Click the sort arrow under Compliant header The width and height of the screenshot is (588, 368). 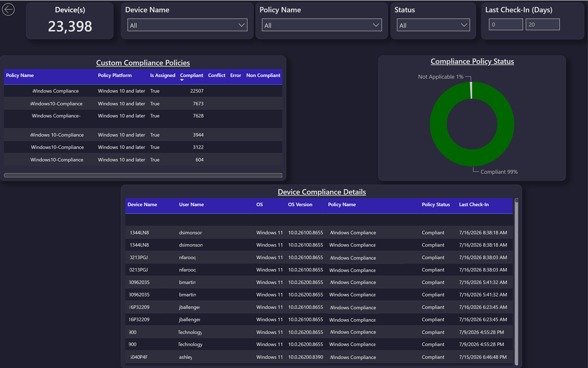[182, 80]
